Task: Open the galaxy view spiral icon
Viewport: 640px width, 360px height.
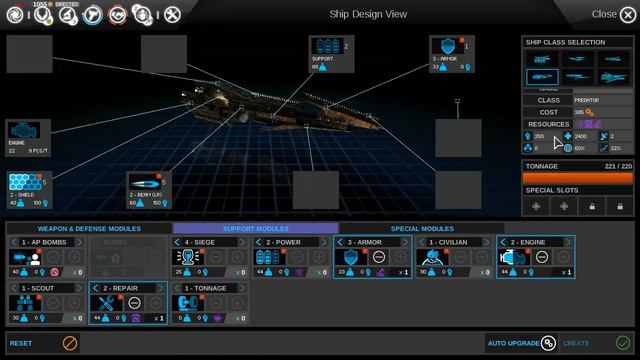Action: coord(15,15)
